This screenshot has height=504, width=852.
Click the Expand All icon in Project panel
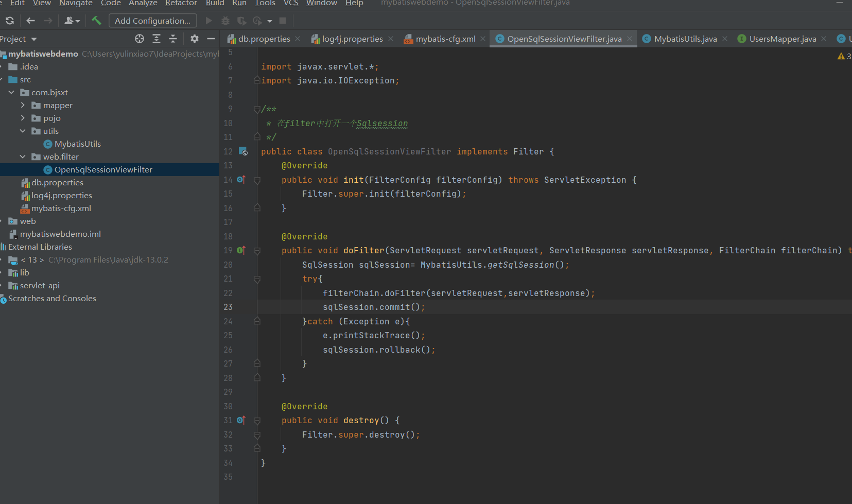[x=157, y=39]
